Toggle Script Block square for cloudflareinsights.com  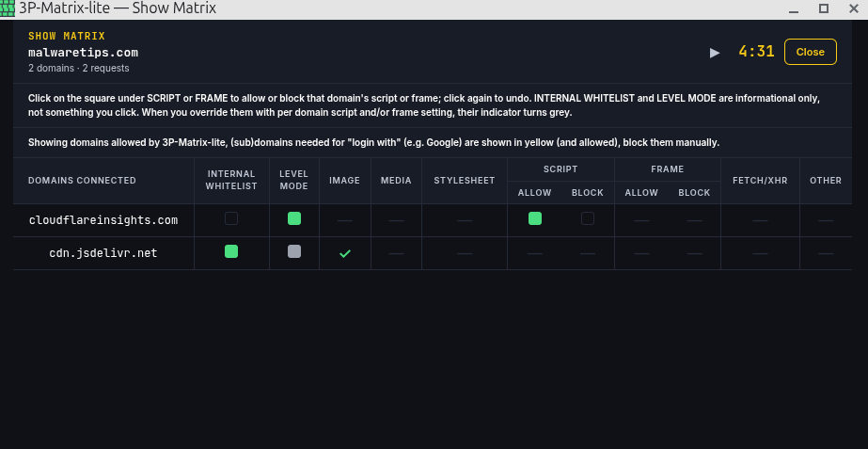pos(588,218)
